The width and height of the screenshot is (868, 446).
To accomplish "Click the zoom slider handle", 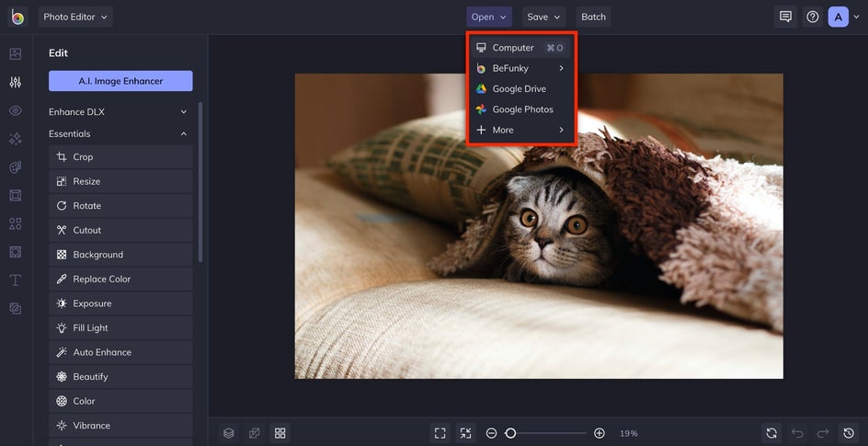I will [510, 433].
